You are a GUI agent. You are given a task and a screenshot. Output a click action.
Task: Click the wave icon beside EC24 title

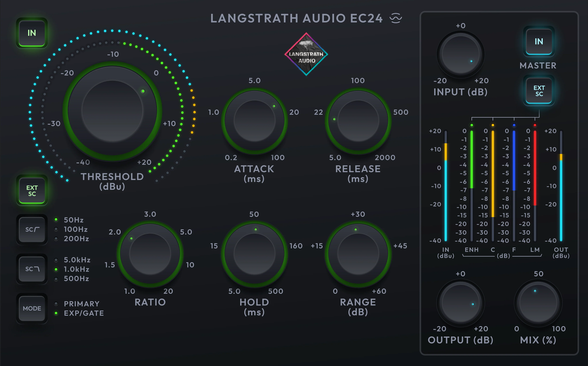396,18
